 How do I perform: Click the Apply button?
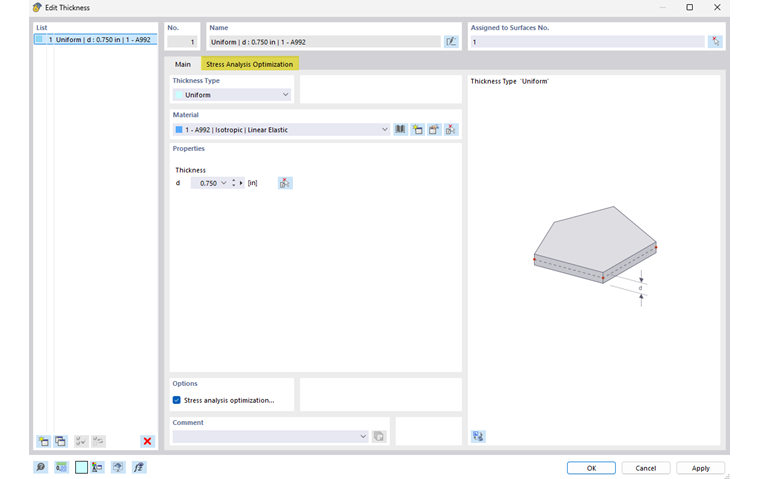[x=700, y=468]
